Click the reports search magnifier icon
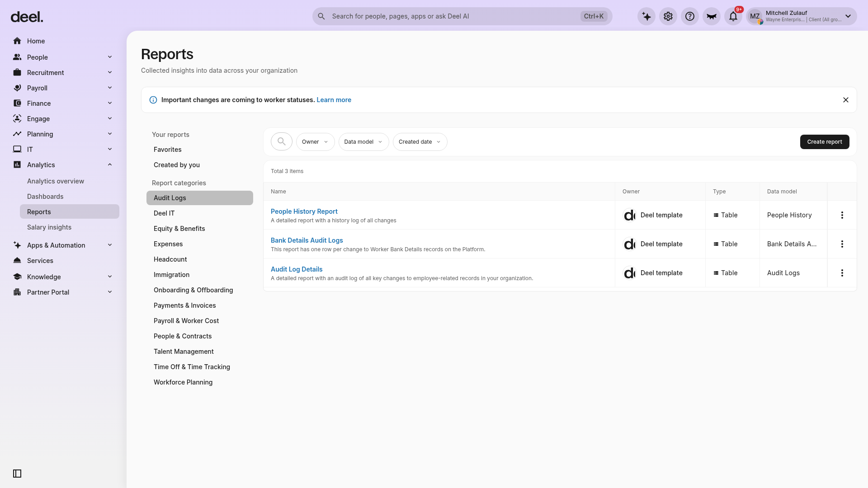868x488 pixels. (282, 142)
